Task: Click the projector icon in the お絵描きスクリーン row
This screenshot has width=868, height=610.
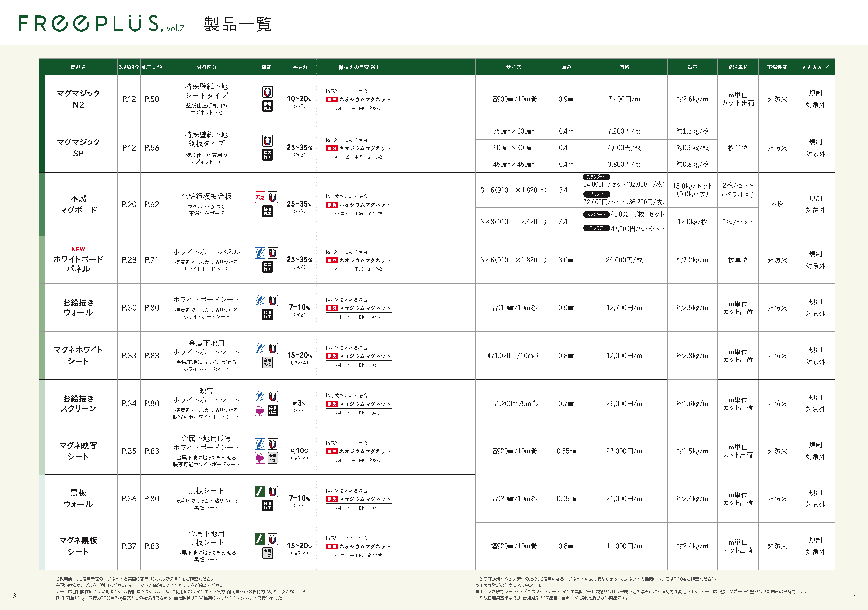Action: (260, 410)
